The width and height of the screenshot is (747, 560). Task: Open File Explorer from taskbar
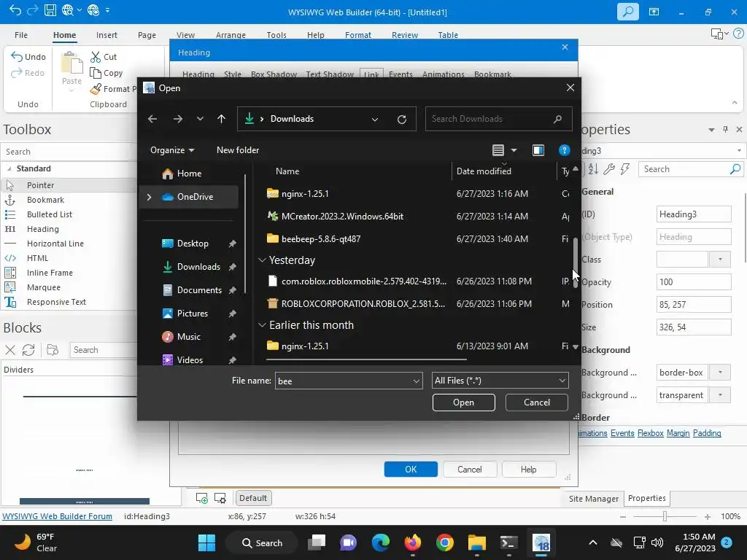pyautogui.click(x=476, y=542)
